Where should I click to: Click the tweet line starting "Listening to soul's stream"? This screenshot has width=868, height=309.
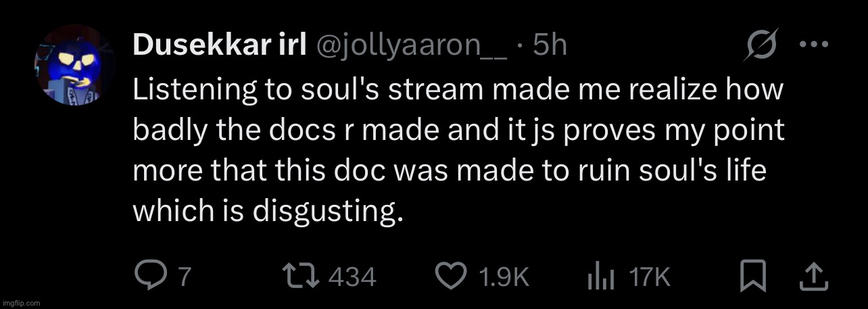[x=458, y=90]
